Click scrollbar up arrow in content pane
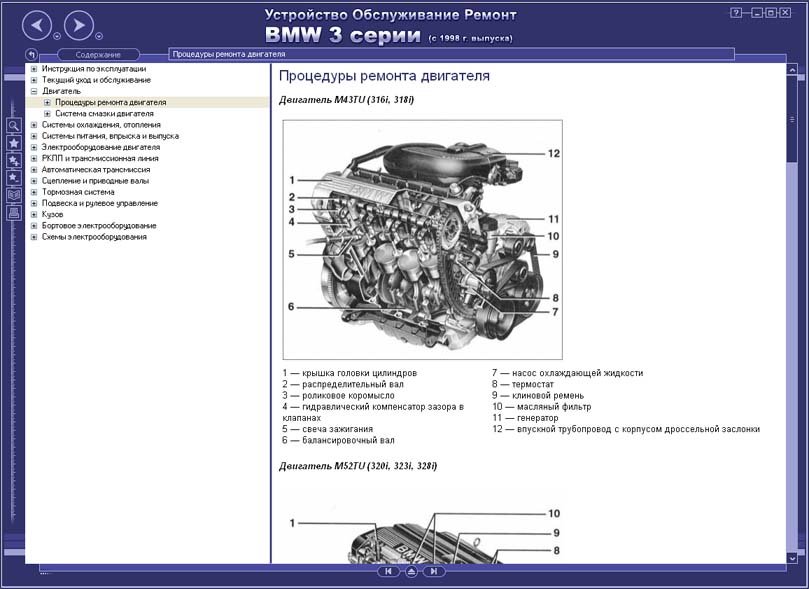Screen dimensions: 809x589 pos(792,69)
